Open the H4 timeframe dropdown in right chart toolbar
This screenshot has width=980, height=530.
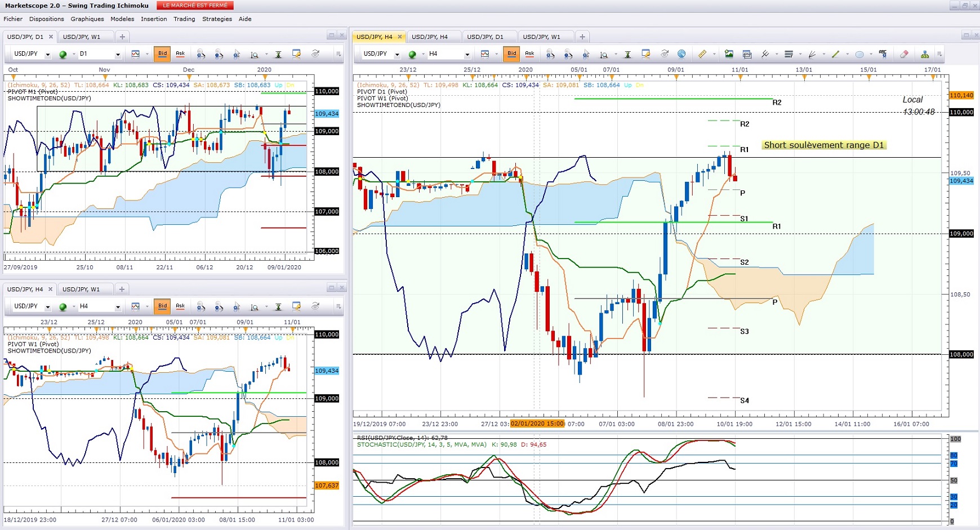coord(467,55)
